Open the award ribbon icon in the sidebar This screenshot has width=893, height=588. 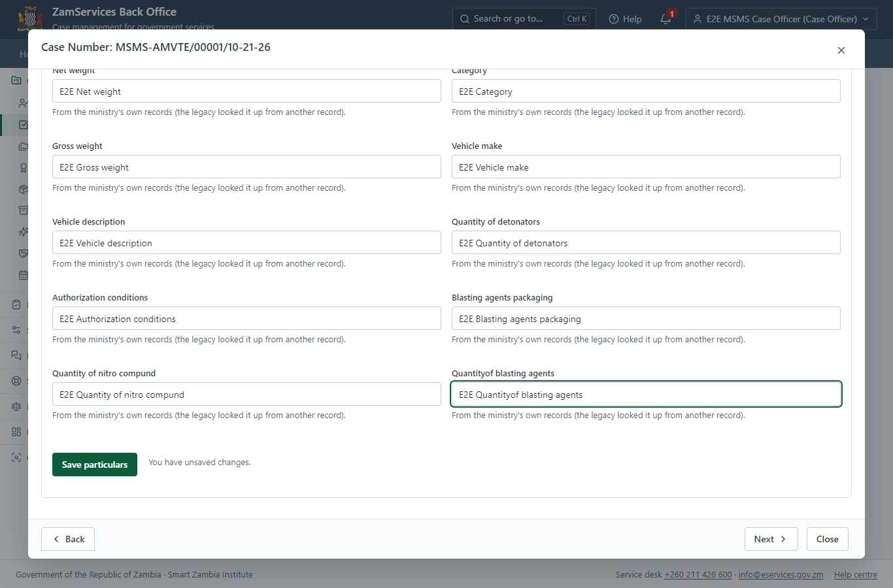(x=24, y=168)
